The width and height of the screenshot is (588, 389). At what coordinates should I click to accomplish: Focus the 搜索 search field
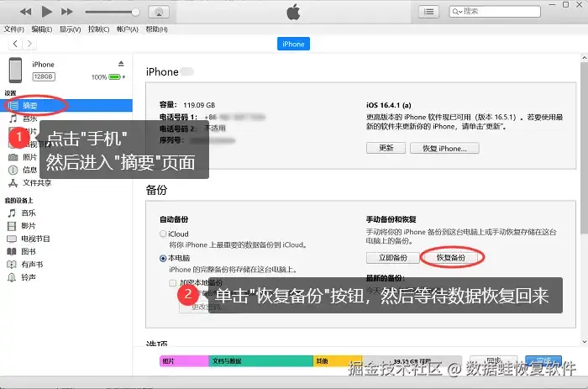495,12
